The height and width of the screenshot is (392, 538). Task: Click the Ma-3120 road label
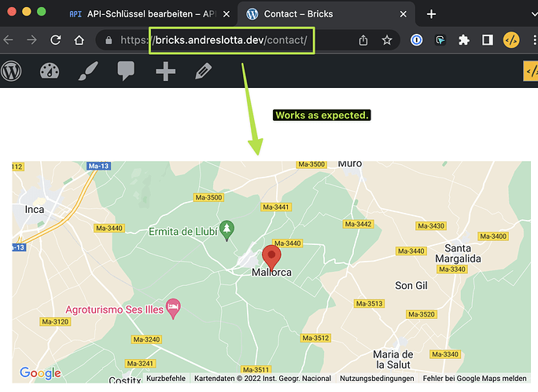(55, 322)
